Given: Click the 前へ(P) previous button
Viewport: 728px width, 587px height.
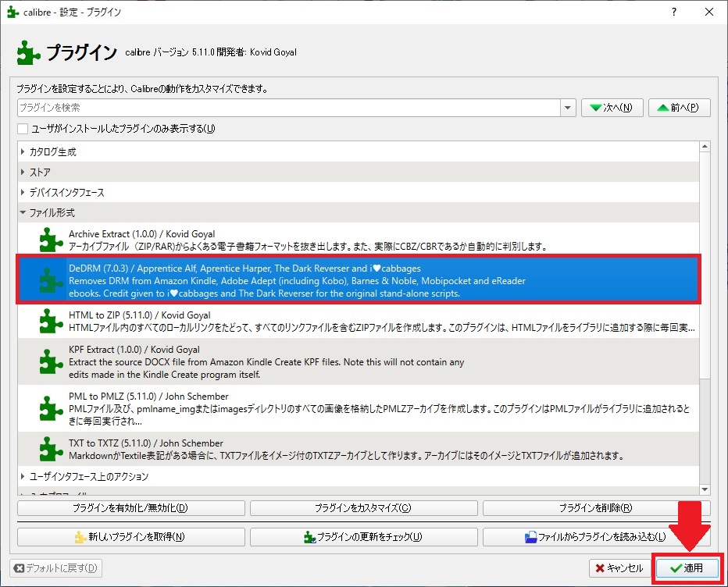Looking at the screenshot, I should (x=680, y=108).
